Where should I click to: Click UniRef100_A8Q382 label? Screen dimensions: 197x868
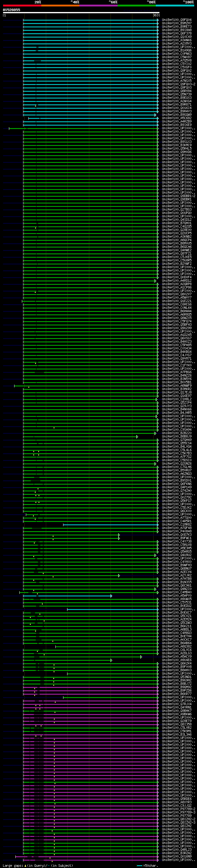tap(176, 646)
